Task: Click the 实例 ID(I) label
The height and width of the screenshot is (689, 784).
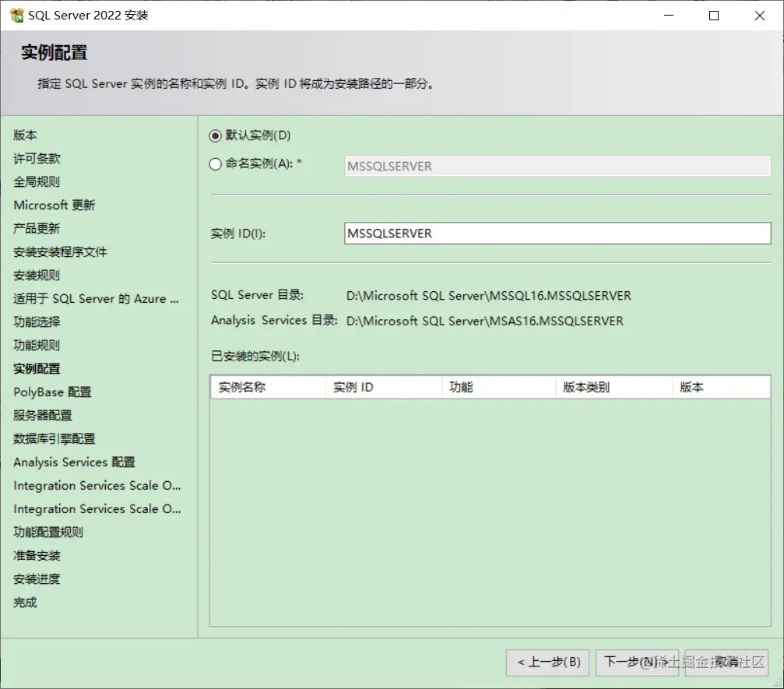Action: [x=238, y=234]
